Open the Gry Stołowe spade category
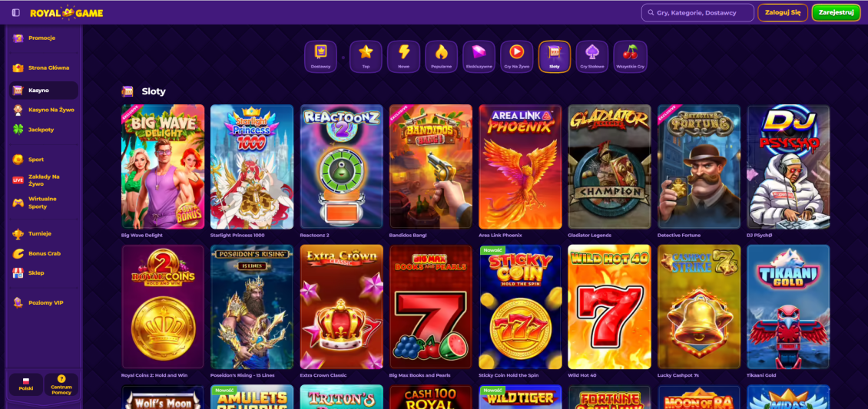868x409 pixels. [x=591, y=56]
